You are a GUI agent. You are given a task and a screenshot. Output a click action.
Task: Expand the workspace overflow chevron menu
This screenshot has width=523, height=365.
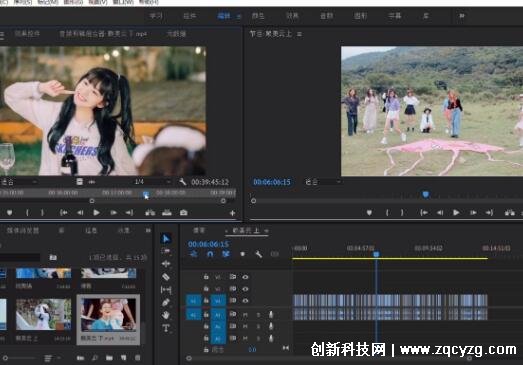click(x=462, y=16)
